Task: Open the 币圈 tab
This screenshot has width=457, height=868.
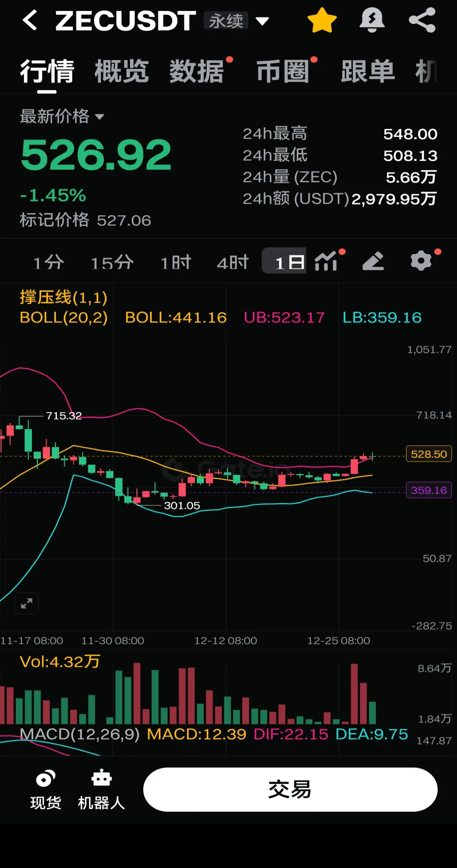Action: click(x=283, y=71)
